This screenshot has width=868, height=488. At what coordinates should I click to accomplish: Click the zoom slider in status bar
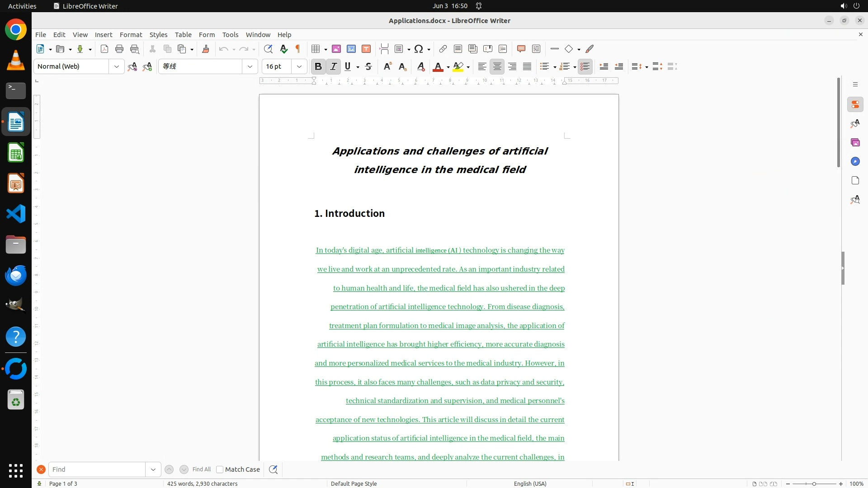pos(814,483)
